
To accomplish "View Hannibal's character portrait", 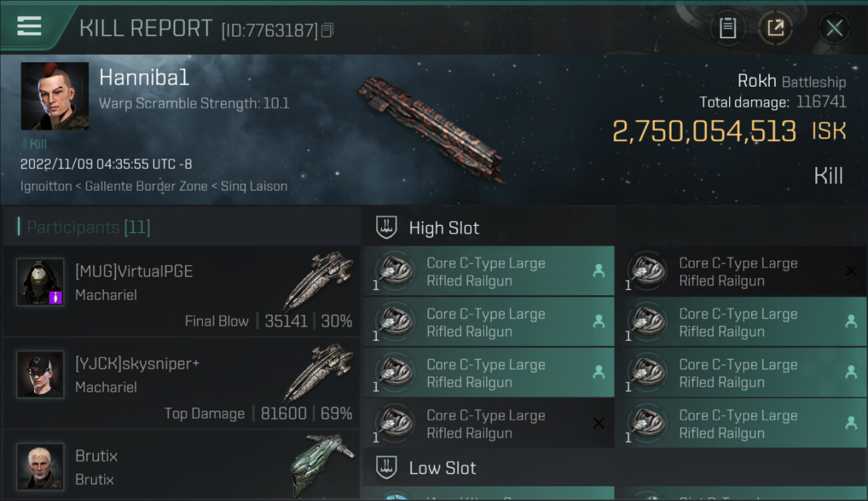I will tap(55, 96).
